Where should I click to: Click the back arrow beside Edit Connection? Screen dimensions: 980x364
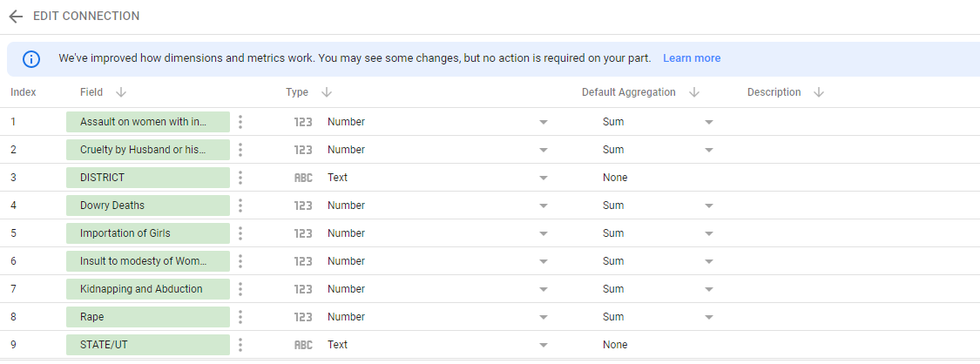pos(16,17)
